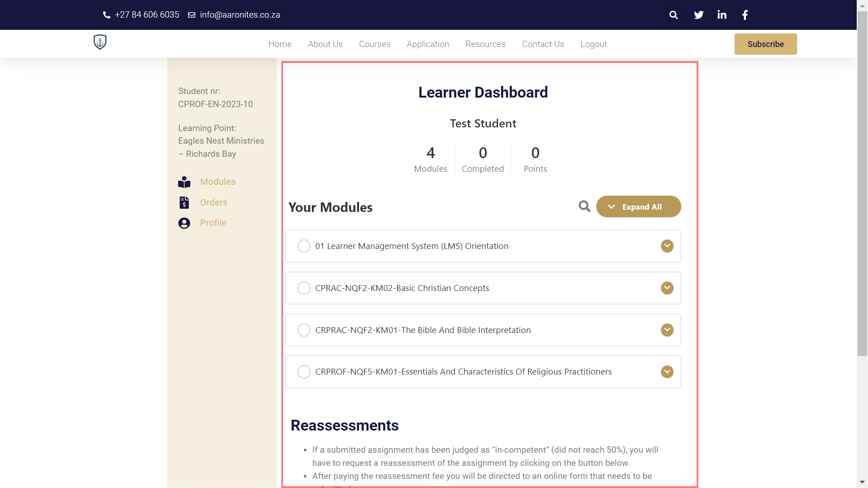868x488 pixels.
Task: Expand the CPRAC-NQF2-KM02 module chevron
Action: [667, 288]
